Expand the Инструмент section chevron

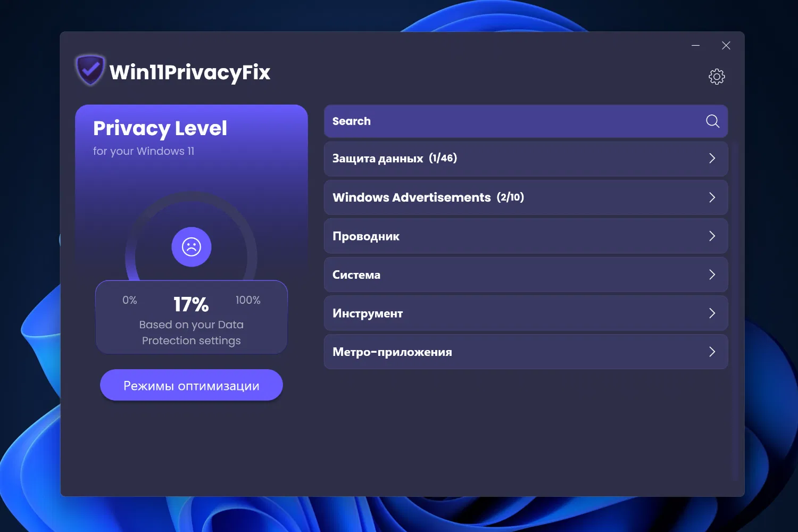coord(712,313)
